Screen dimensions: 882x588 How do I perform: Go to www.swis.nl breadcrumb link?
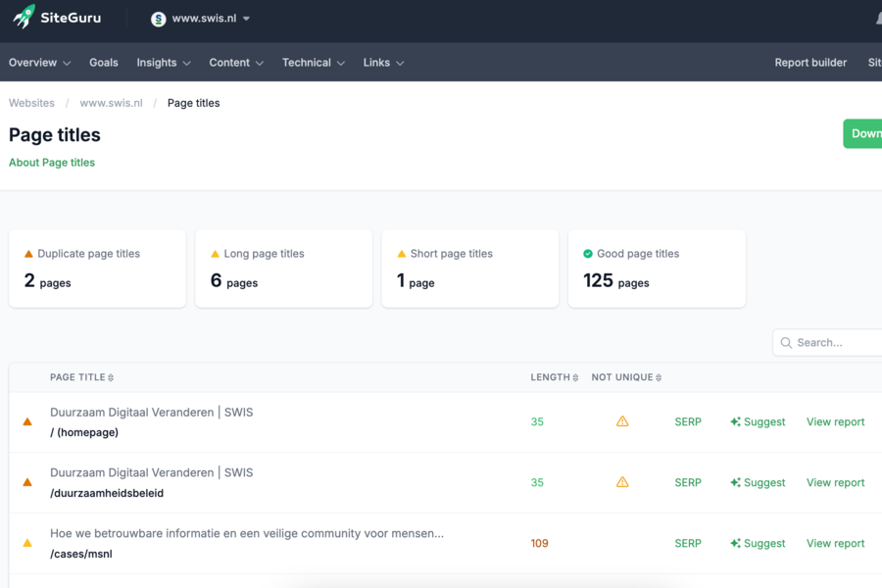111,103
